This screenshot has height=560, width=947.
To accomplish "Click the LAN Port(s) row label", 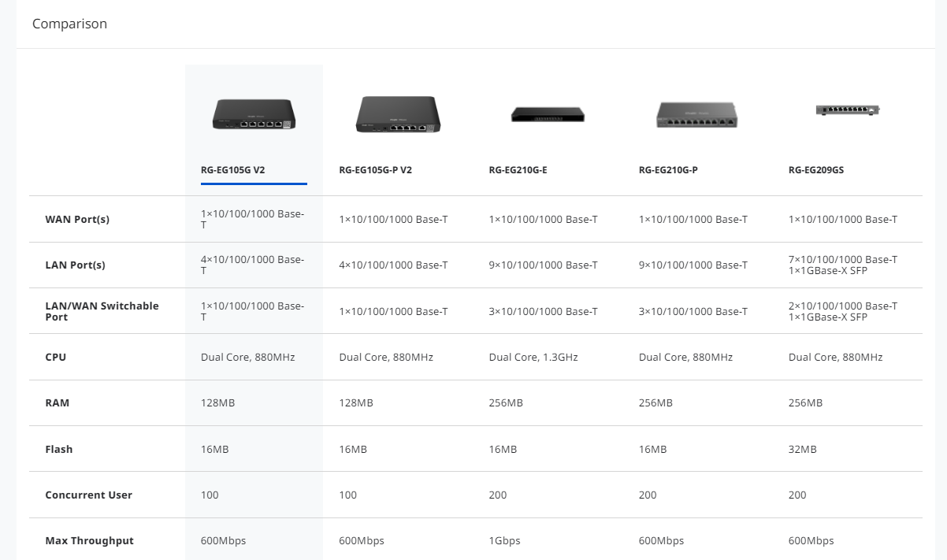I will pyautogui.click(x=75, y=265).
